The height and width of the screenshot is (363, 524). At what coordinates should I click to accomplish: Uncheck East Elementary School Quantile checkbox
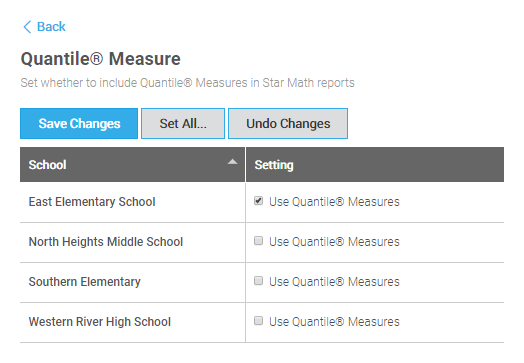(258, 201)
